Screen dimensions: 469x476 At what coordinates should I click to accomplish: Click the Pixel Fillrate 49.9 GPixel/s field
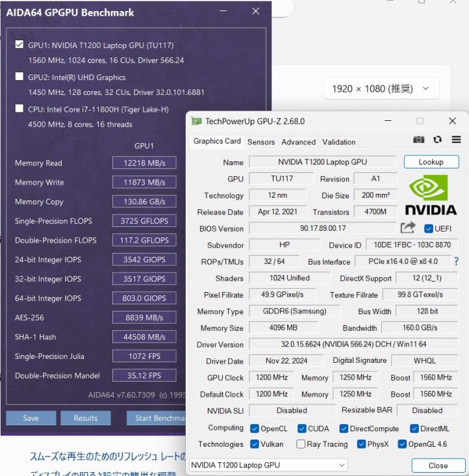[x=283, y=295]
